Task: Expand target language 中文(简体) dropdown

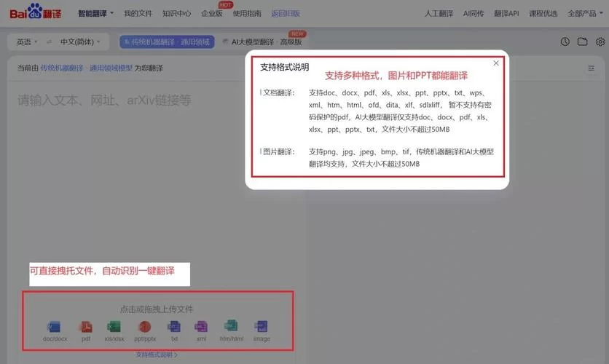Action: tap(80, 41)
